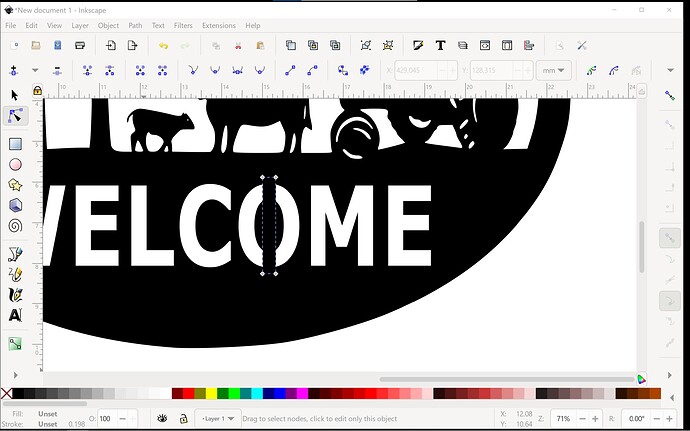This screenshot has height=431, width=690.
Task: Open the Fill and Stroke dialog icon
Action: 418,45
